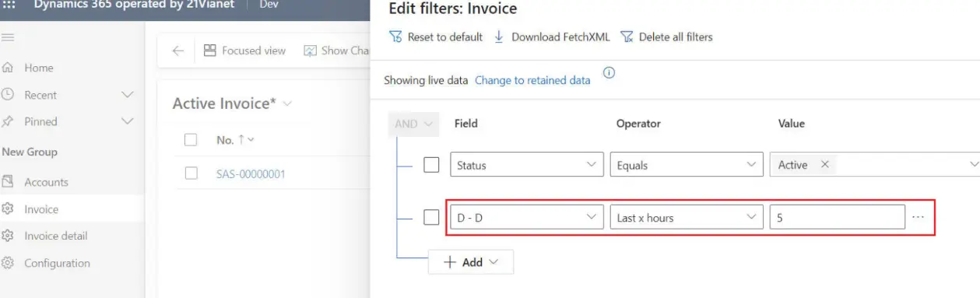Open the D - D field dropdown

[527, 217]
